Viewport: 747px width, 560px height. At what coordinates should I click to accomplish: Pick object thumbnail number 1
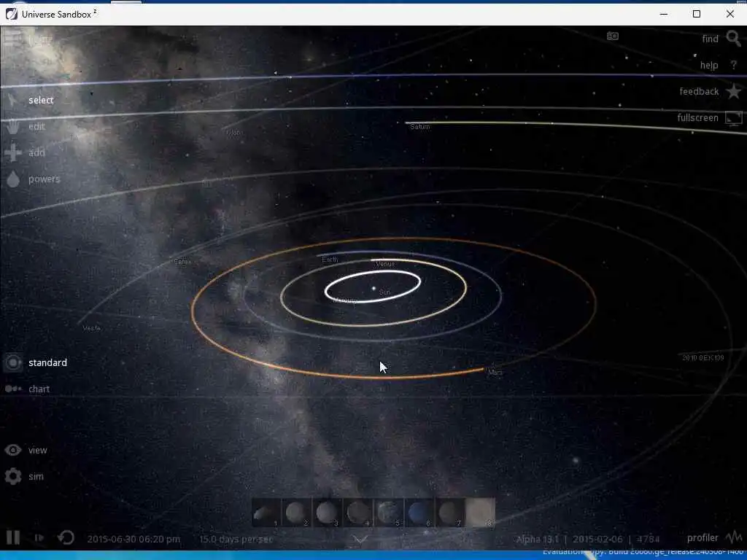266,513
